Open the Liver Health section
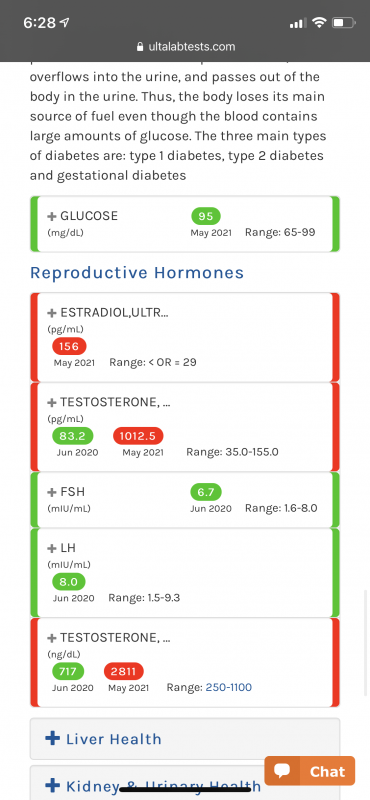Image resolution: width=370 pixels, height=800 pixels. pyautogui.click(x=185, y=739)
